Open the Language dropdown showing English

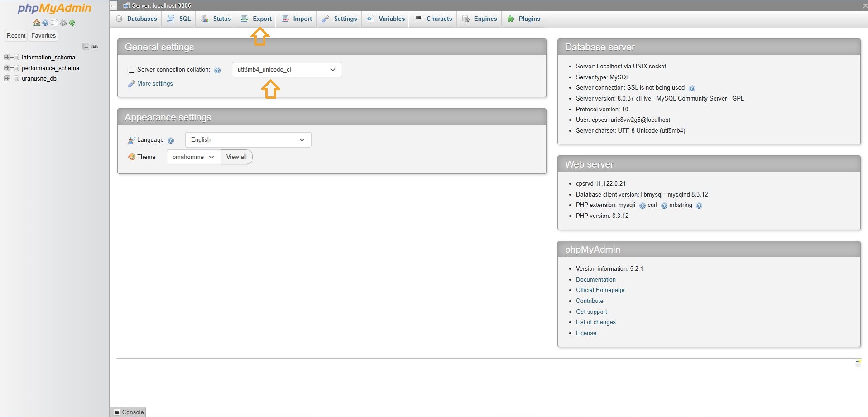pyautogui.click(x=248, y=140)
